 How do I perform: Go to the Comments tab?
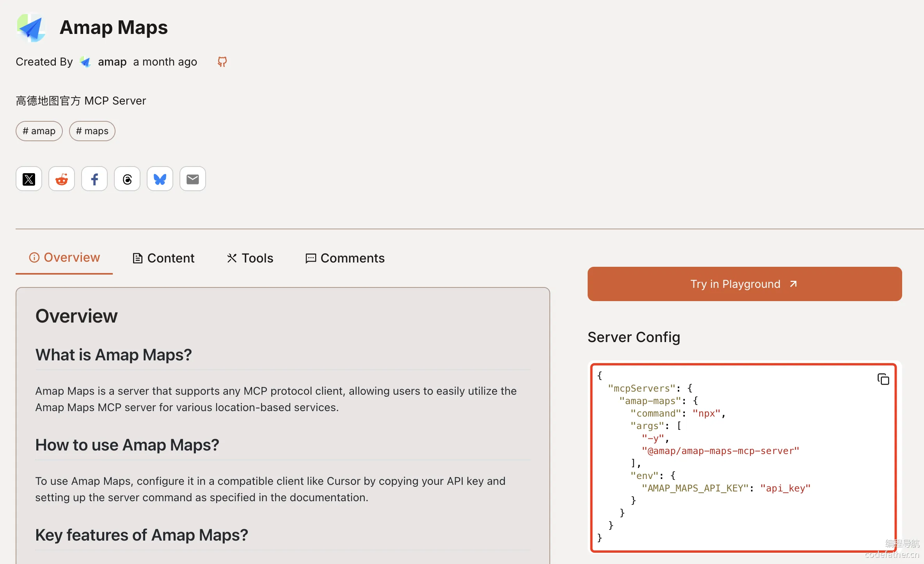pyautogui.click(x=345, y=258)
